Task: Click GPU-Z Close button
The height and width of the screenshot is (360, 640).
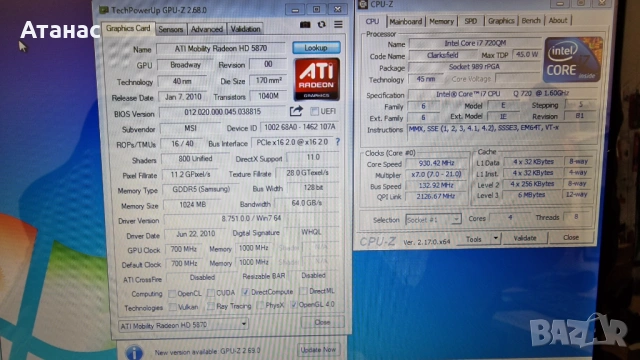Action: point(322,322)
